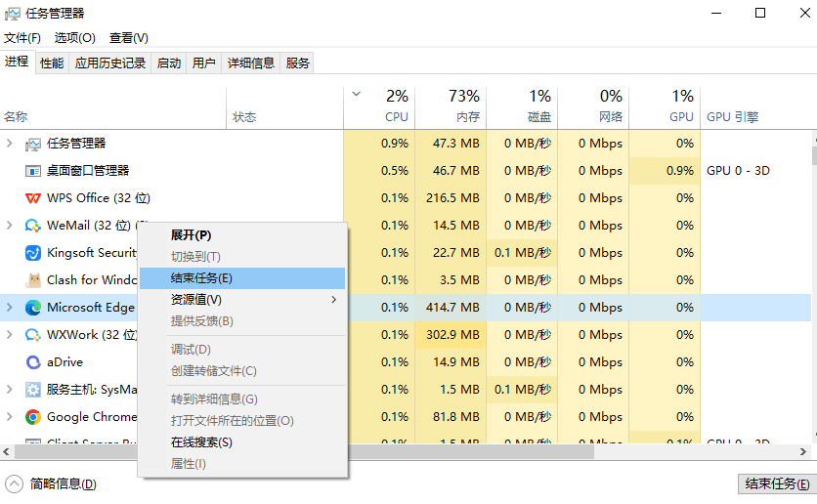The height and width of the screenshot is (504, 817).
Task: Switch to the 启动 tab
Action: click(169, 63)
